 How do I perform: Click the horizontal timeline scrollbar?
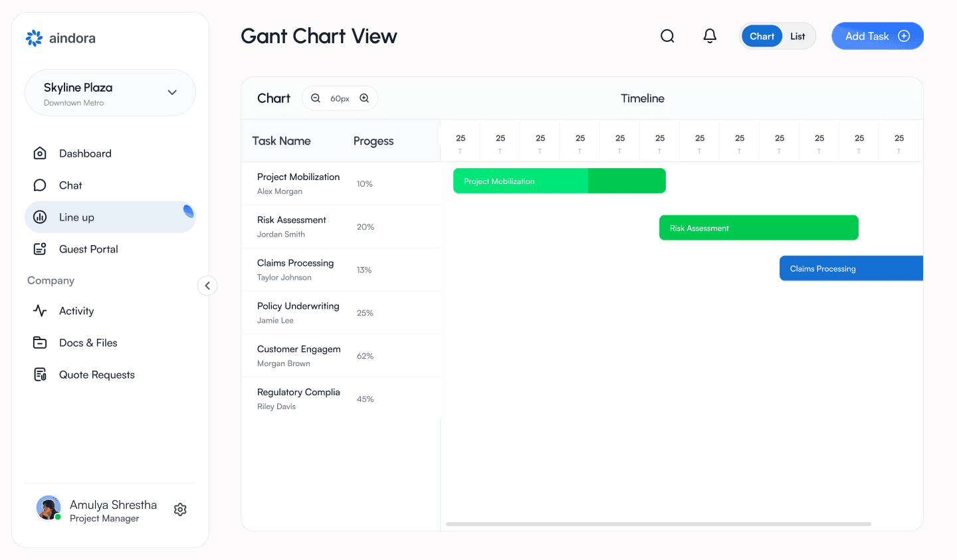point(659,524)
